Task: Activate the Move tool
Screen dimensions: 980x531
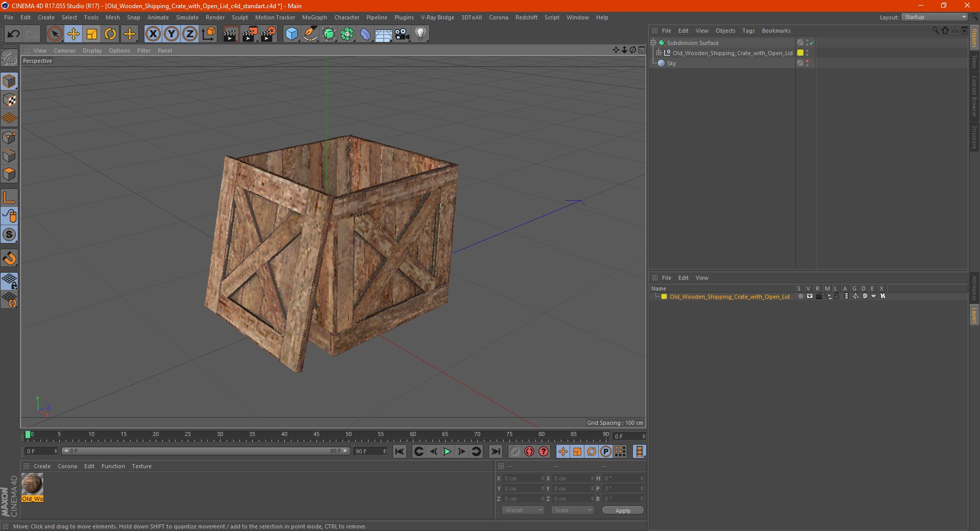Action: point(73,34)
